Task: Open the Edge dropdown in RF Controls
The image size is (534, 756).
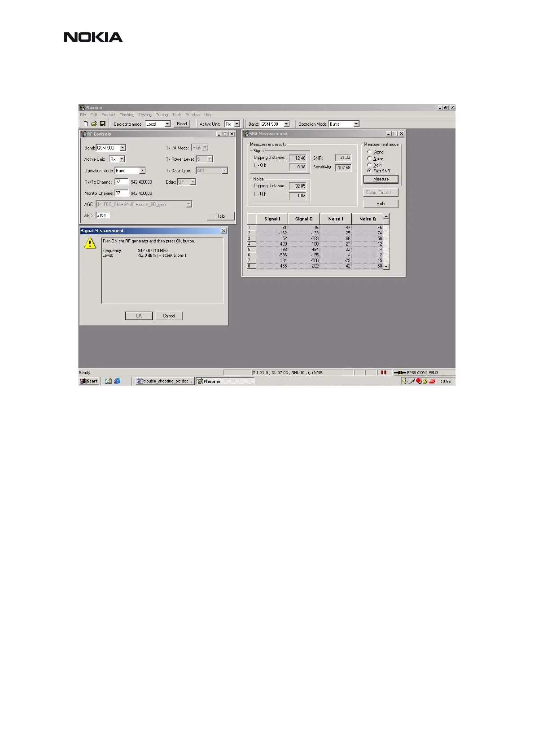Action: click(193, 182)
